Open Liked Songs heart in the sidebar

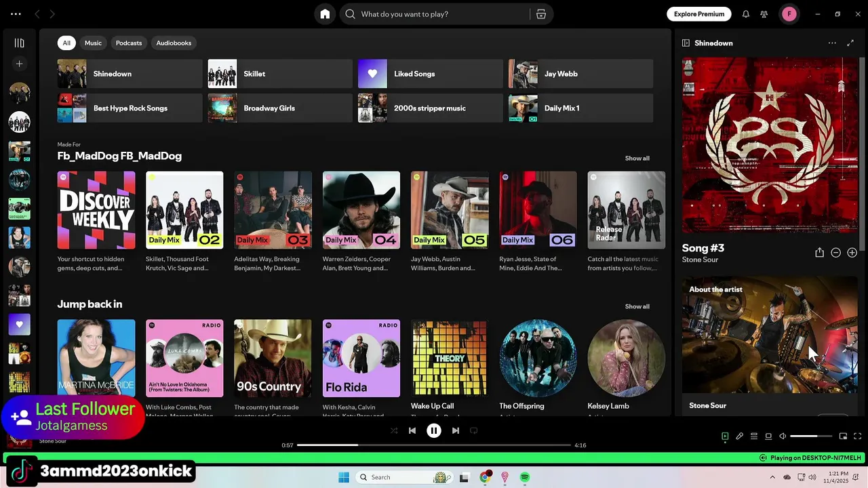(20, 324)
